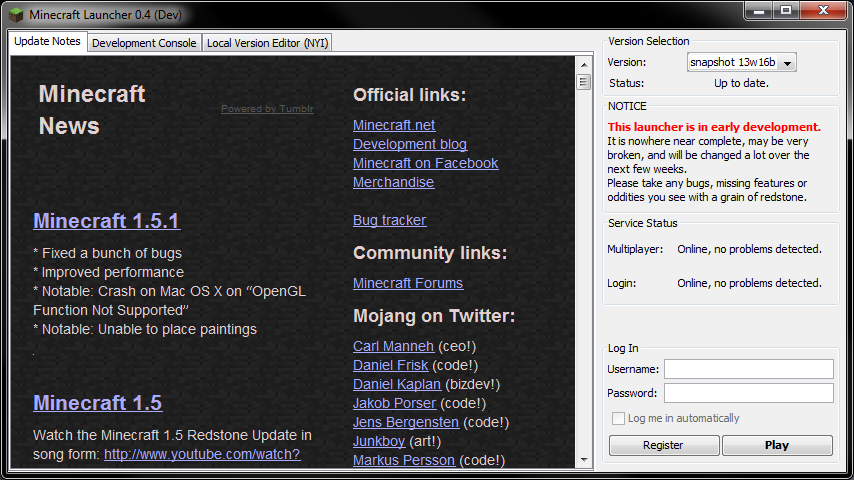
Task: Open Daniel Frisk's Twitter link
Action: [391, 366]
